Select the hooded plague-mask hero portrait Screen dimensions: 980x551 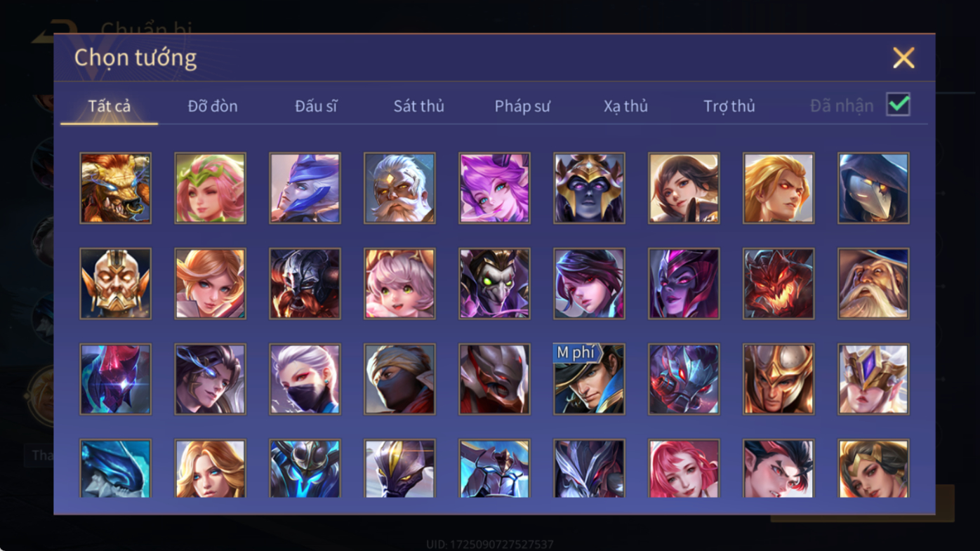click(x=873, y=188)
